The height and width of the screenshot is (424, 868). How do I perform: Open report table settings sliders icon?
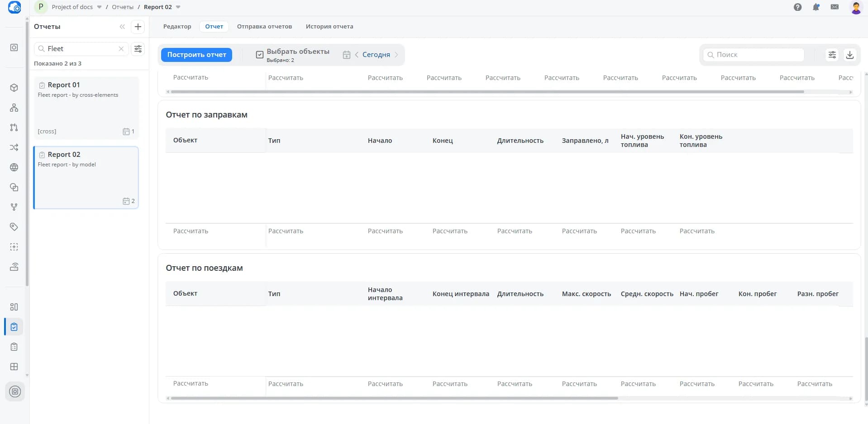pos(832,55)
